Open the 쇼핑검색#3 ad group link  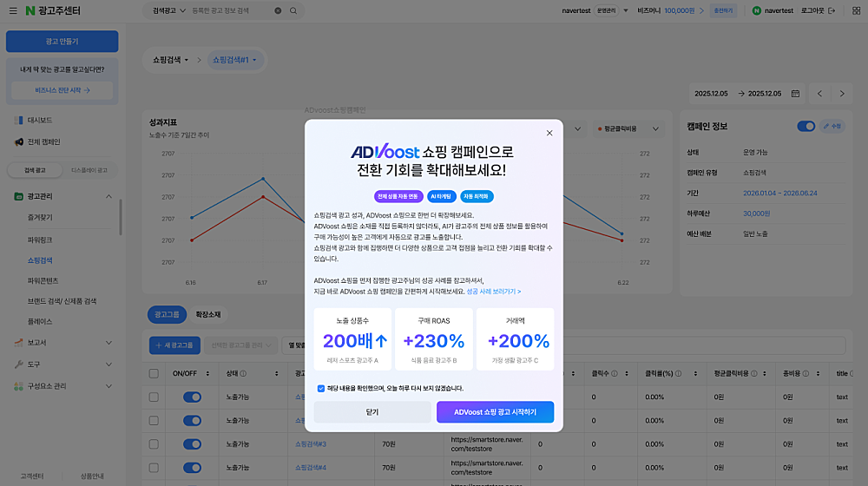coord(311,444)
